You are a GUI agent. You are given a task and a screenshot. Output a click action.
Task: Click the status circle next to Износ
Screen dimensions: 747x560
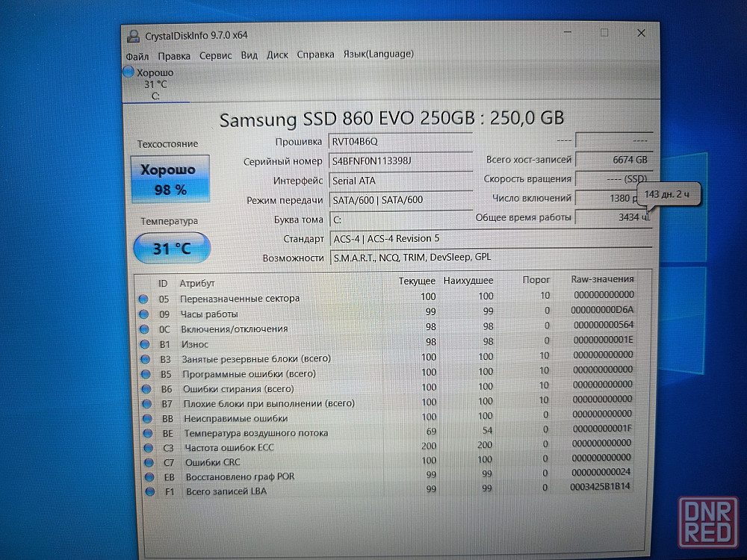(144, 344)
